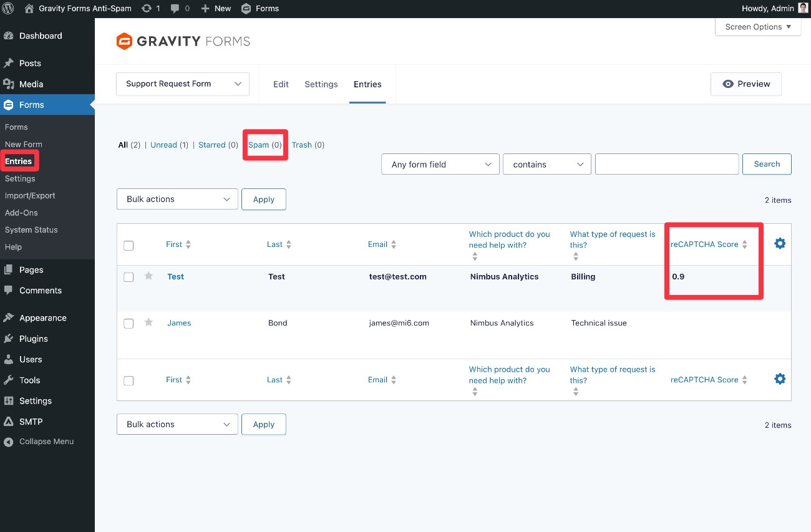Click the updates icon in admin bar
Screen dimensions: 811x532
pyautogui.click(x=147, y=9)
